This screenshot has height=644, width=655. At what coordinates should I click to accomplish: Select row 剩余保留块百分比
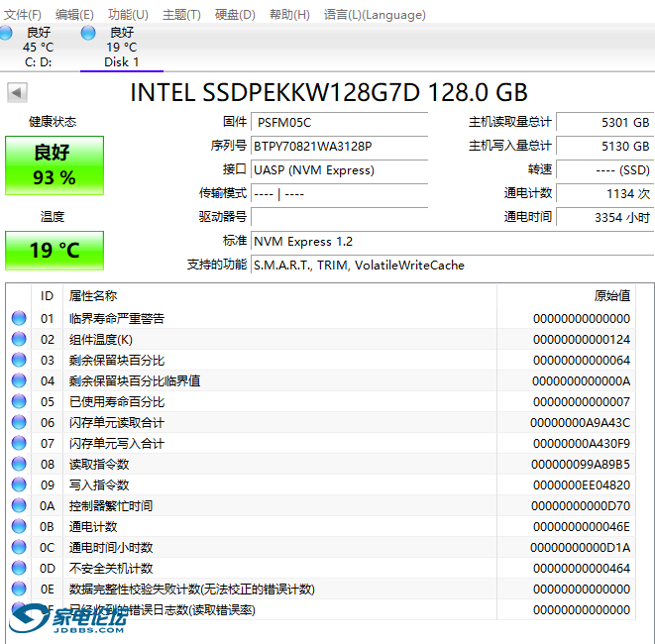click(x=321, y=361)
